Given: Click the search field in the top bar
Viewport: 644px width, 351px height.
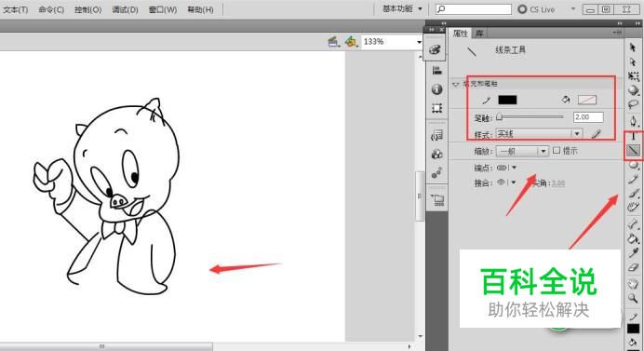Looking at the screenshot, I should pyautogui.click(x=473, y=9).
